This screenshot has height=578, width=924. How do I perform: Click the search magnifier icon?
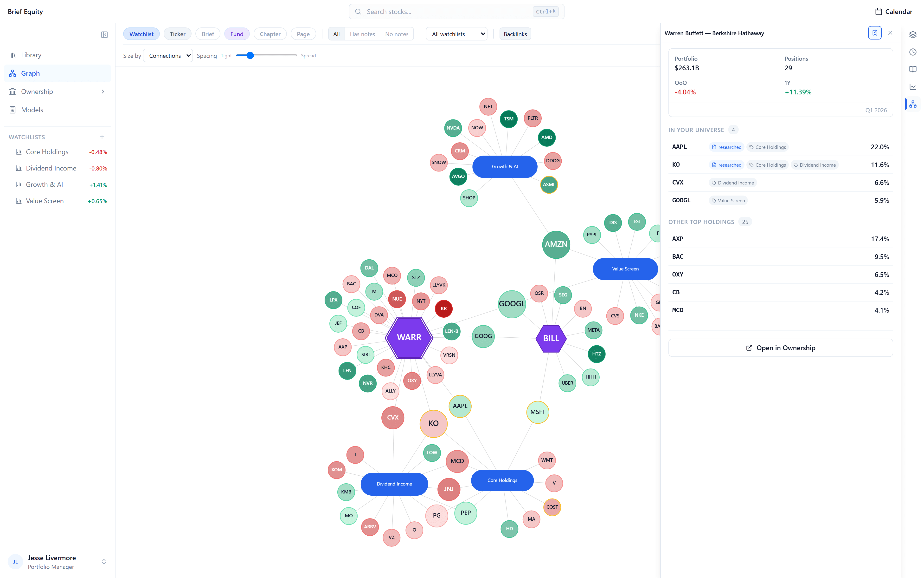tap(358, 12)
